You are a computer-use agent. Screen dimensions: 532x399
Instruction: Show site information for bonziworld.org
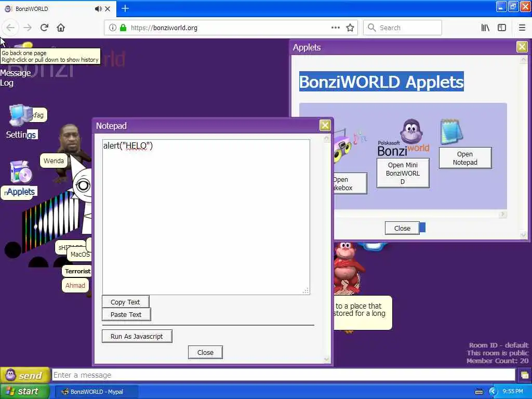point(113,28)
